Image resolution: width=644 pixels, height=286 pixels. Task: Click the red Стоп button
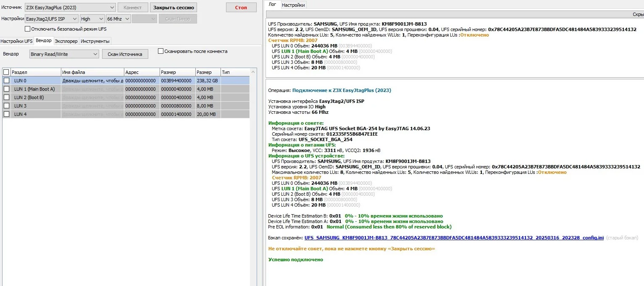[x=241, y=8]
